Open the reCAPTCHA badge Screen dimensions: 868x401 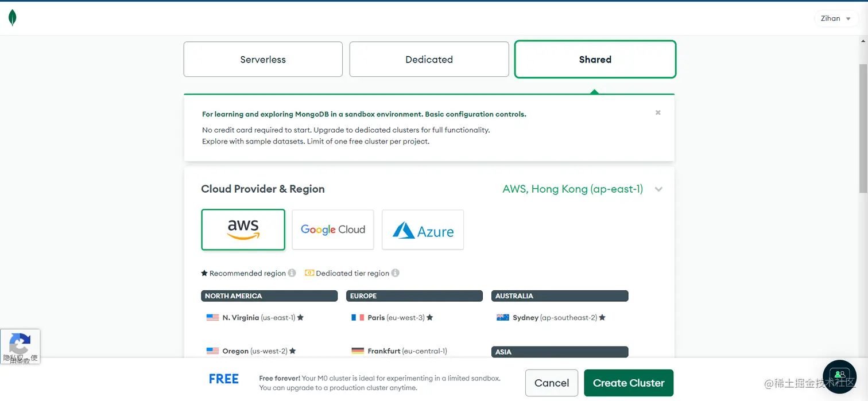coord(20,346)
